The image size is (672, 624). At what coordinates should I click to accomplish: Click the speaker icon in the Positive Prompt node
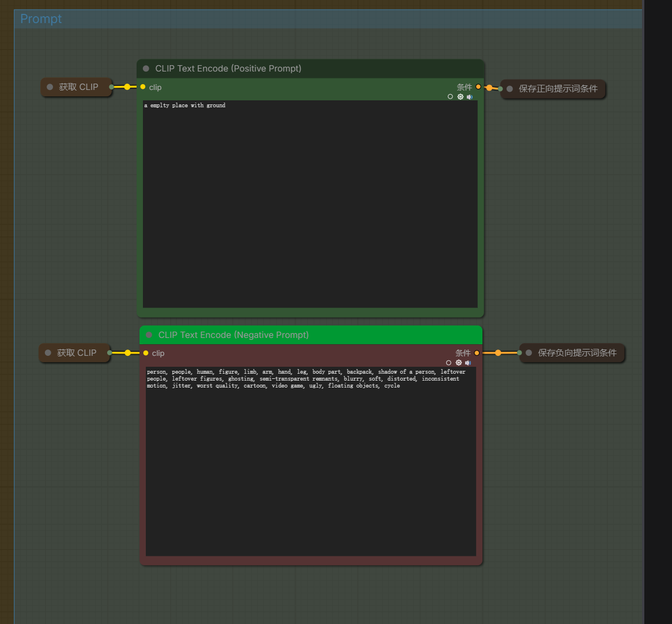click(470, 96)
